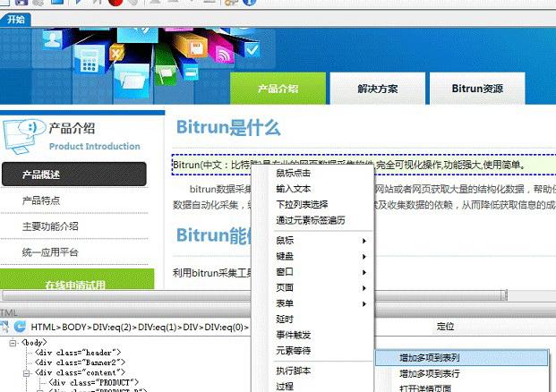This screenshot has height=392, width=556.
Task: Click the Product Introduction subtitle
Action: (x=94, y=146)
